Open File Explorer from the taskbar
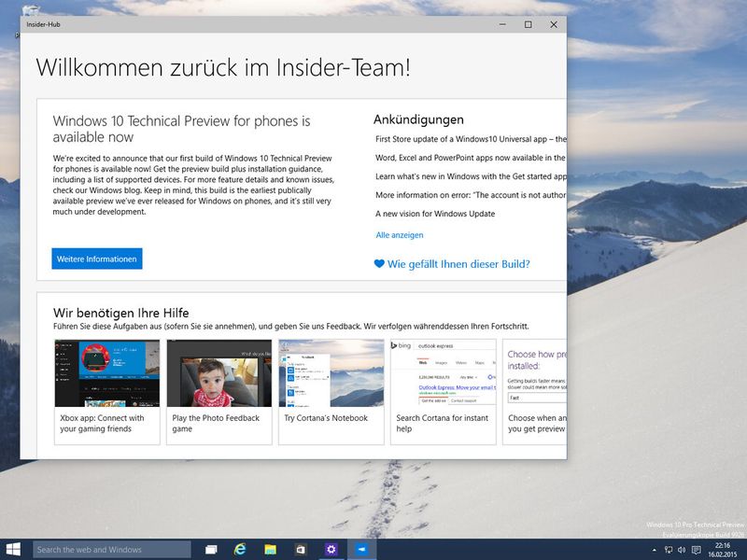747x560 pixels. [x=270, y=550]
